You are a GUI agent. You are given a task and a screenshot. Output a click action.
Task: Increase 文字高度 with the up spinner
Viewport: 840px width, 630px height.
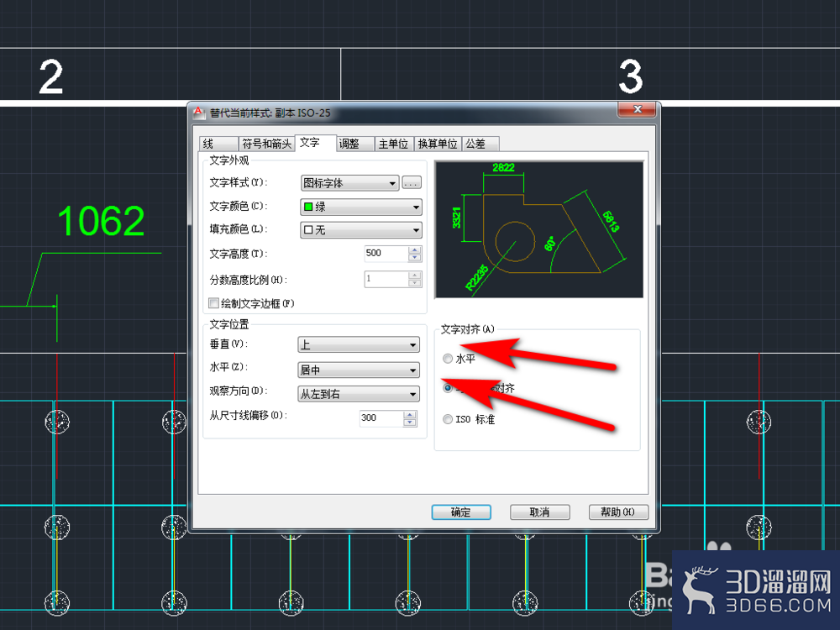415,249
